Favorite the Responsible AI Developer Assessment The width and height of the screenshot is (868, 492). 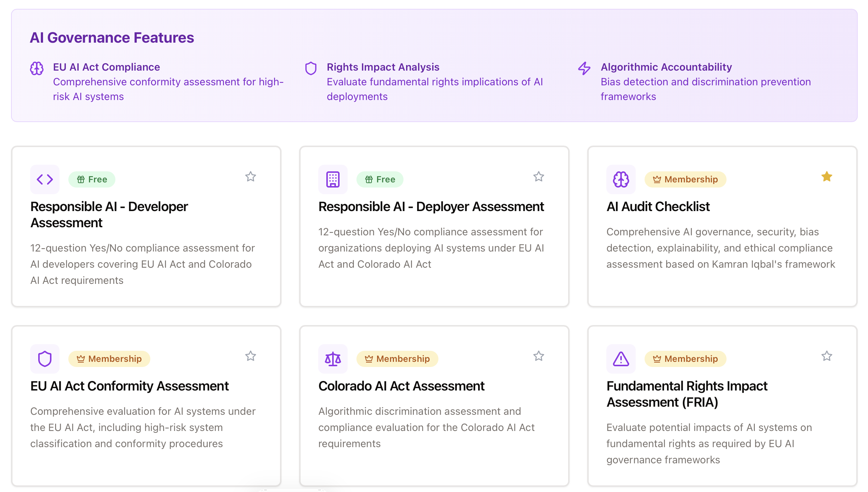251,177
